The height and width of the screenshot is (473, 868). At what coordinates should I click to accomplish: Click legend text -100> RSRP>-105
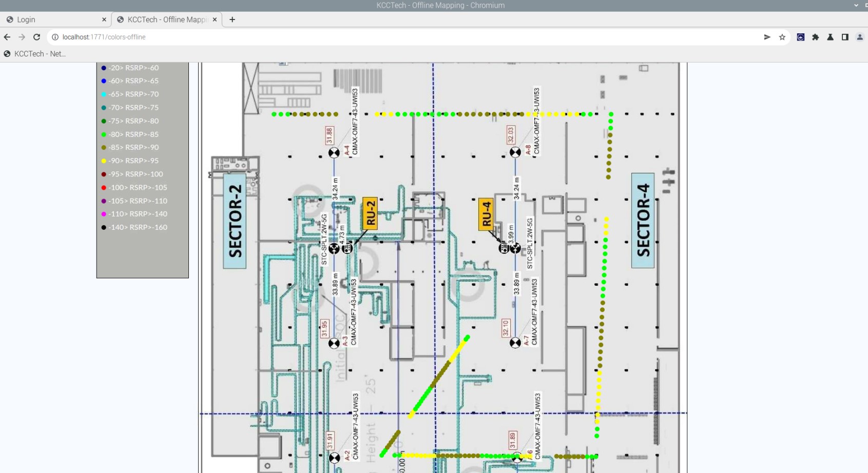coord(138,187)
